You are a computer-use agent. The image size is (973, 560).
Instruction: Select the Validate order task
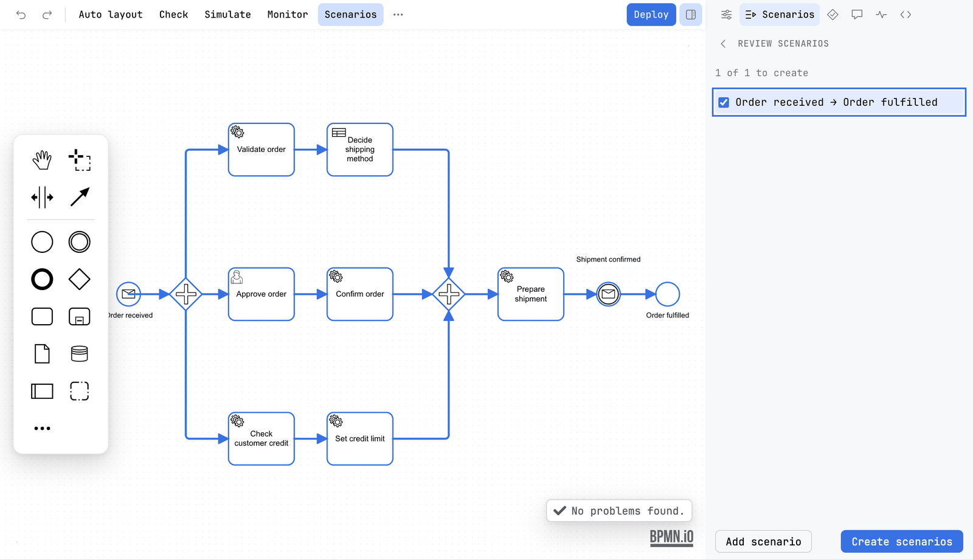(x=261, y=150)
